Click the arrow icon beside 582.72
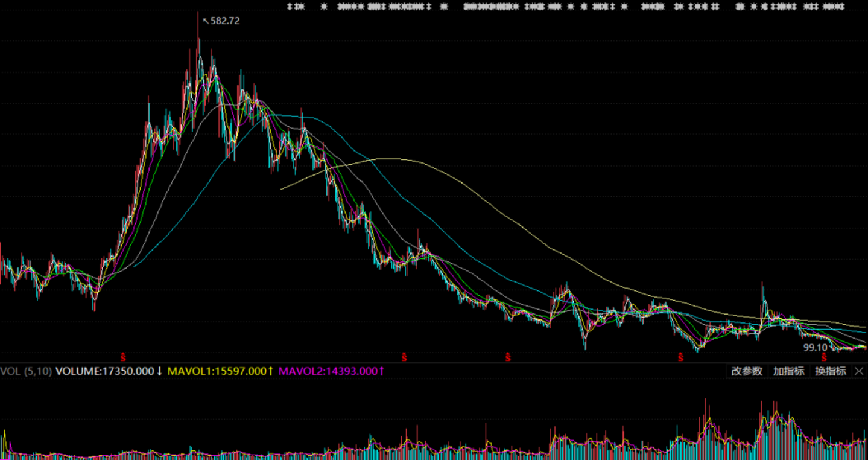Screen dimensions: 868x460 pos(206,21)
